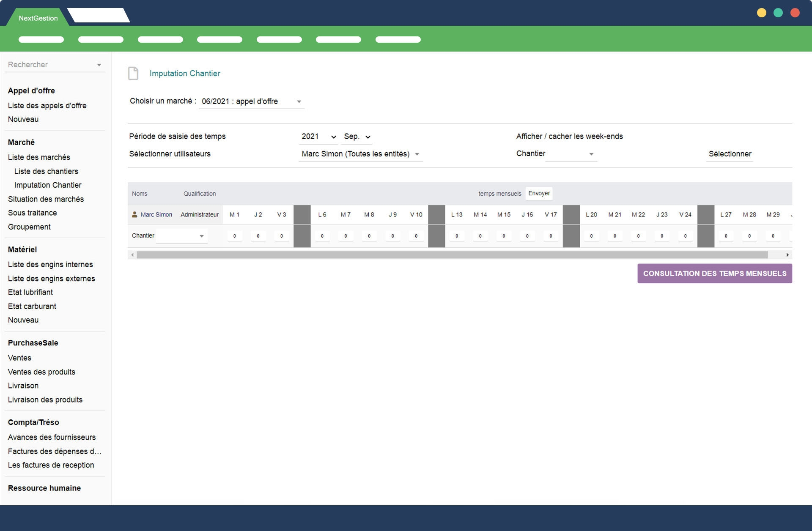Open the Choisir un marché dropdown
This screenshot has width=812, height=531.
[251, 101]
